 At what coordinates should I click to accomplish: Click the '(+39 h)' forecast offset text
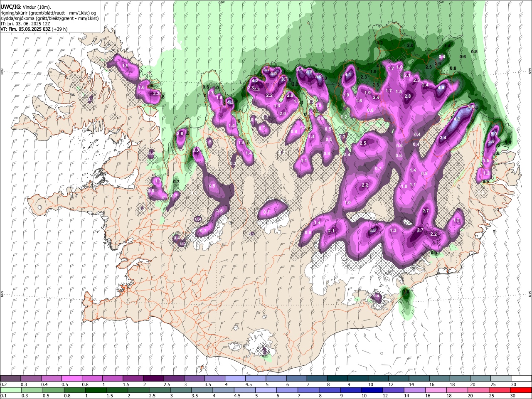(x=60, y=29)
